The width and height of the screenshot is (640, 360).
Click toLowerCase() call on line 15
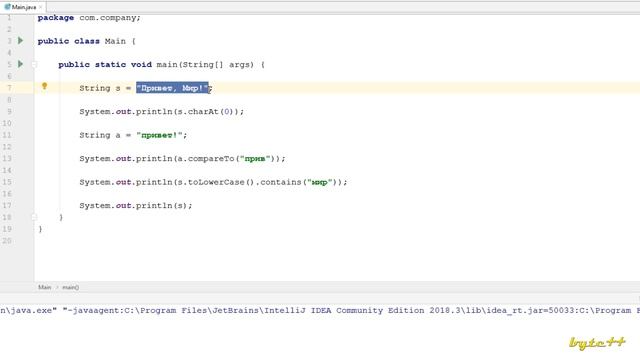(x=221, y=182)
